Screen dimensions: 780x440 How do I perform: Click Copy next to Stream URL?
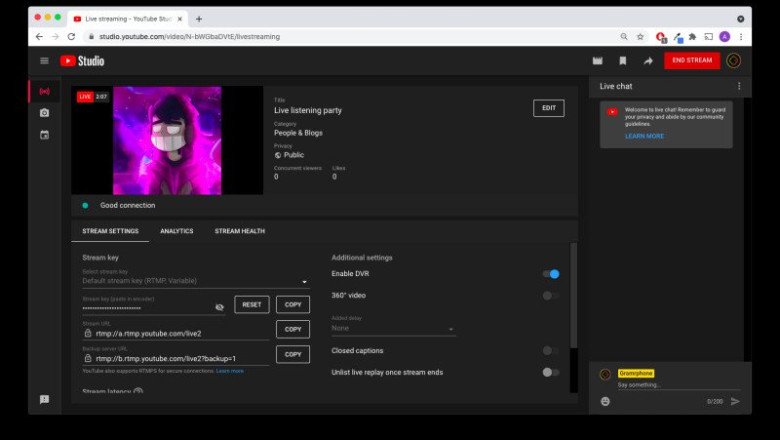coord(293,330)
